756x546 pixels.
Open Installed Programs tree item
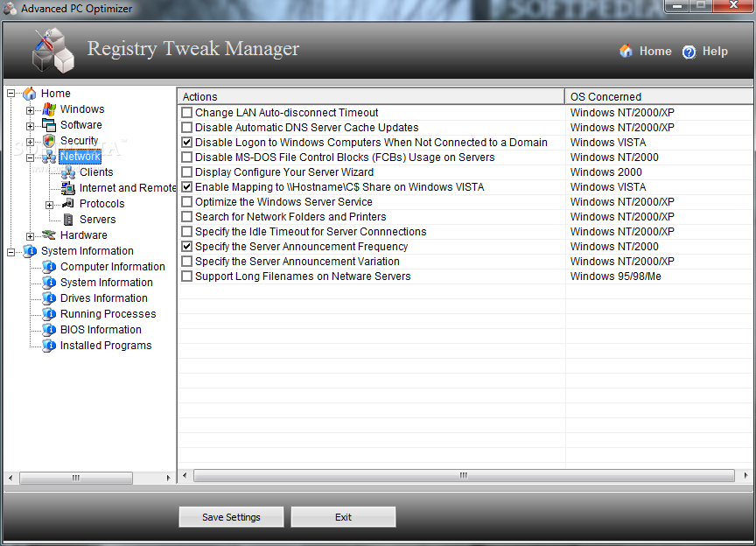(106, 346)
